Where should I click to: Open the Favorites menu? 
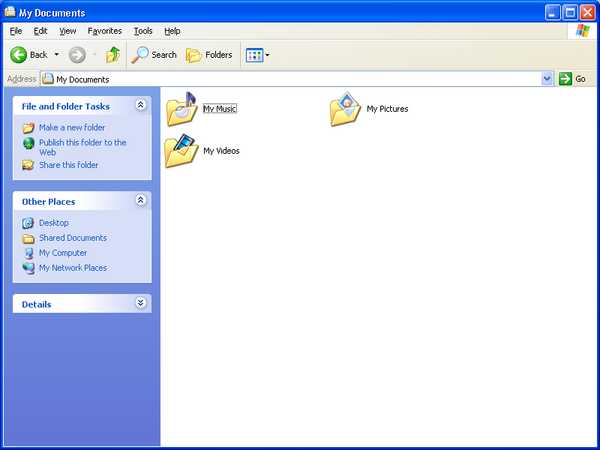click(x=104, y=31)
